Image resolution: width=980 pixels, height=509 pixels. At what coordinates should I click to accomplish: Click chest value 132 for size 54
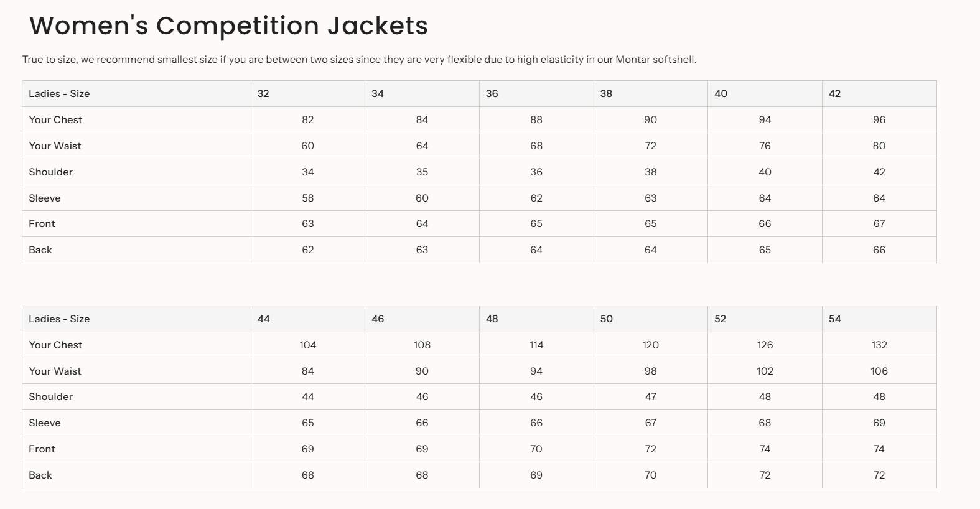click(879, 345)
